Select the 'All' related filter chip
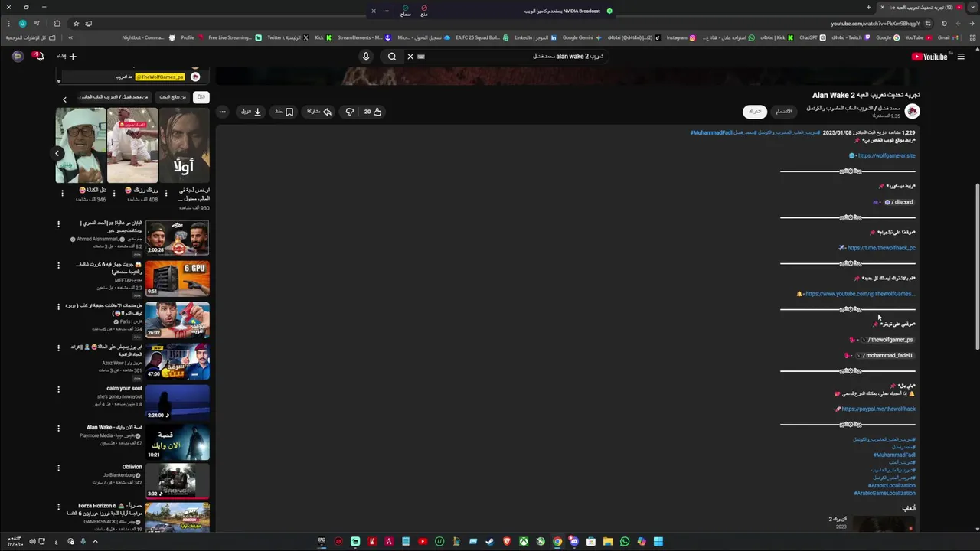This screenshot has width=980, height=551. (x=201, y=97)
